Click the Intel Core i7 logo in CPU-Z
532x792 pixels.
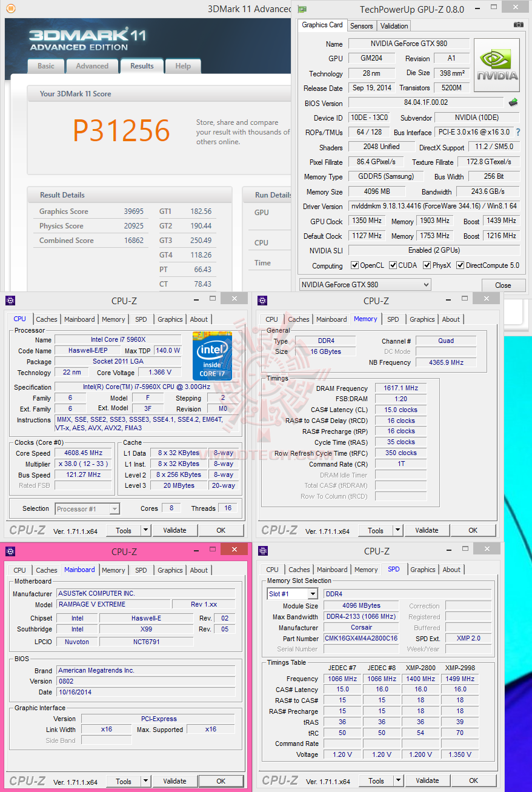[212, 355]
